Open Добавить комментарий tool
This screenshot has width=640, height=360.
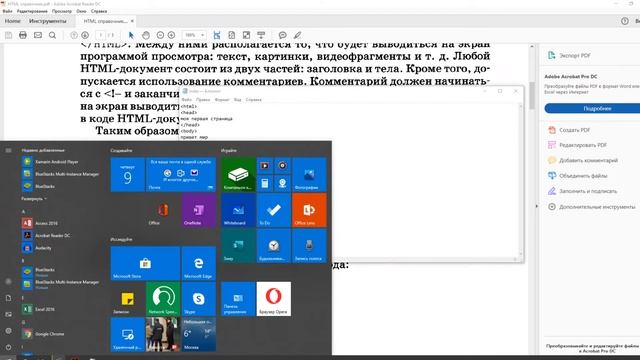click(x=582, y=160)
